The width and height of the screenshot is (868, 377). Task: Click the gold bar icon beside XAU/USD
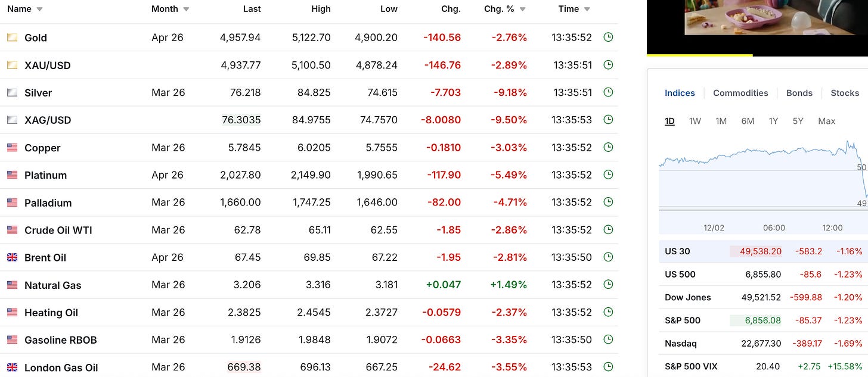coord(12,65)
